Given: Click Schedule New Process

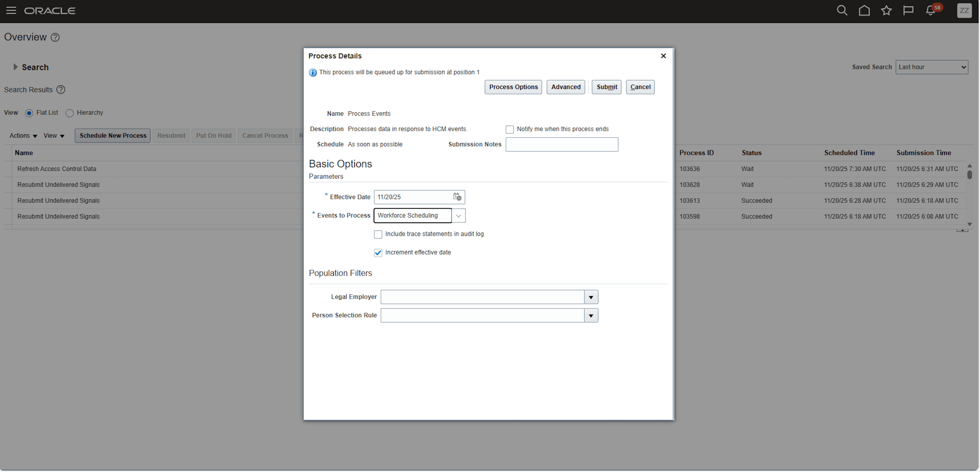Looking at the screenshot, I should pos(112,136).
